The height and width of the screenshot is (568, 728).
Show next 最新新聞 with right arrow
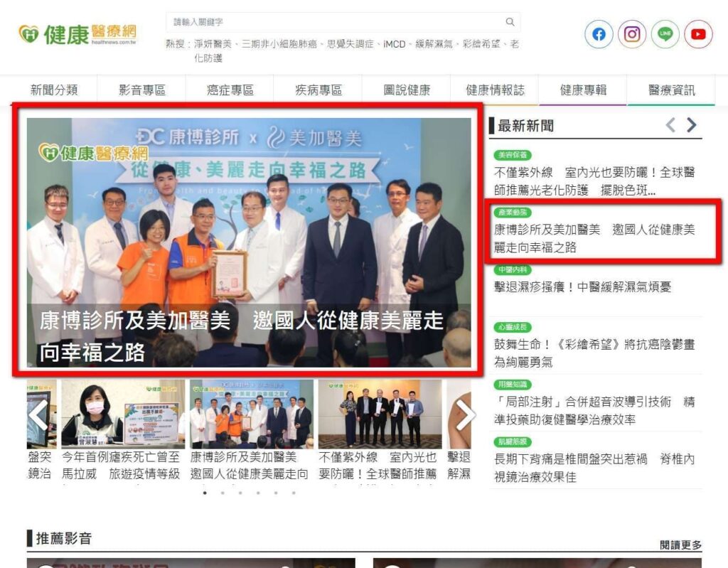point(692,126)
